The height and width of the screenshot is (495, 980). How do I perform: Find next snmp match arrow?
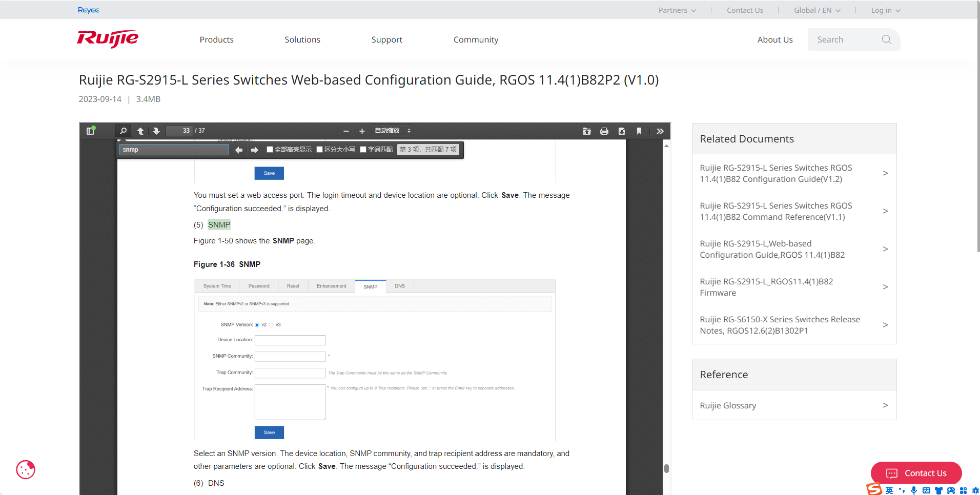tap(255, 150)
